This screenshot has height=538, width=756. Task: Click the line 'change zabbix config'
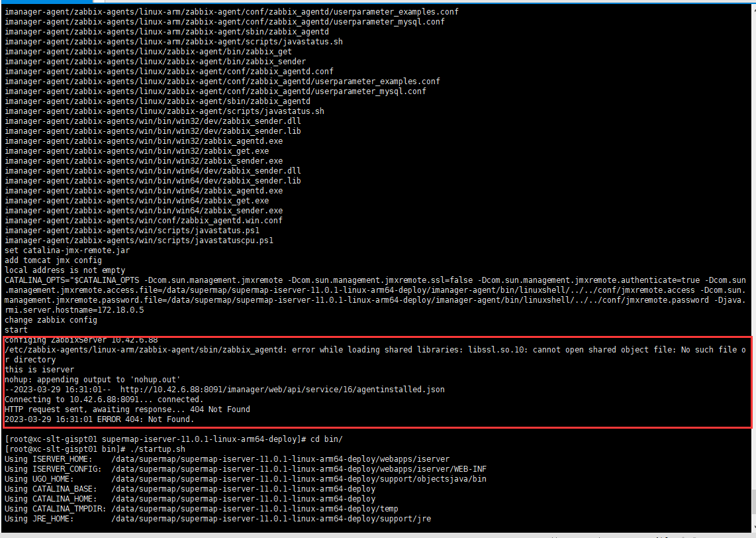point(50,320)
